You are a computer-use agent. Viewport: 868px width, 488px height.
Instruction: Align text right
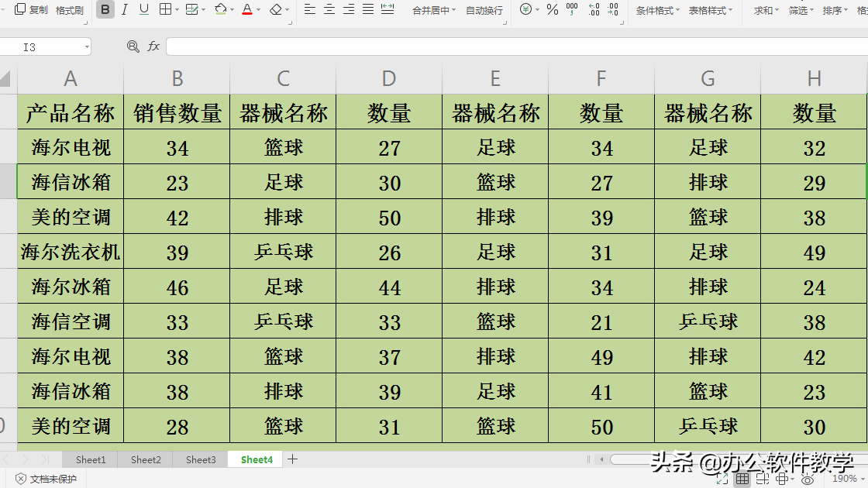pos(349,9)
